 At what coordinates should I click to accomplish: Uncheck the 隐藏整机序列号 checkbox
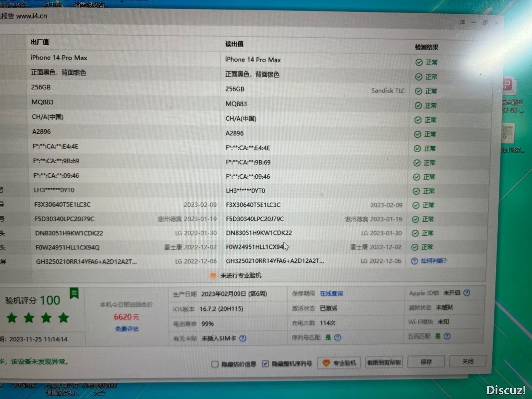[265, 364]
